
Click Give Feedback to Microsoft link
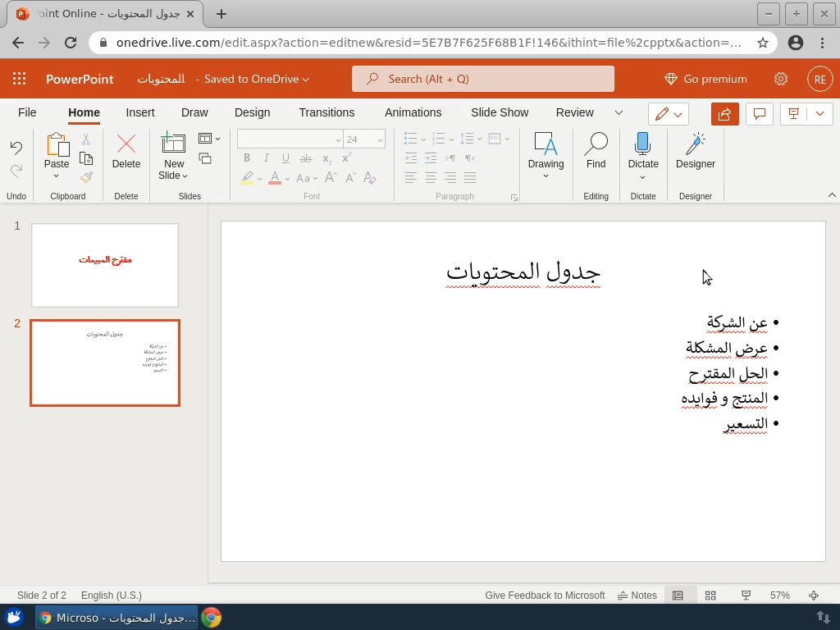click(545, 596)
